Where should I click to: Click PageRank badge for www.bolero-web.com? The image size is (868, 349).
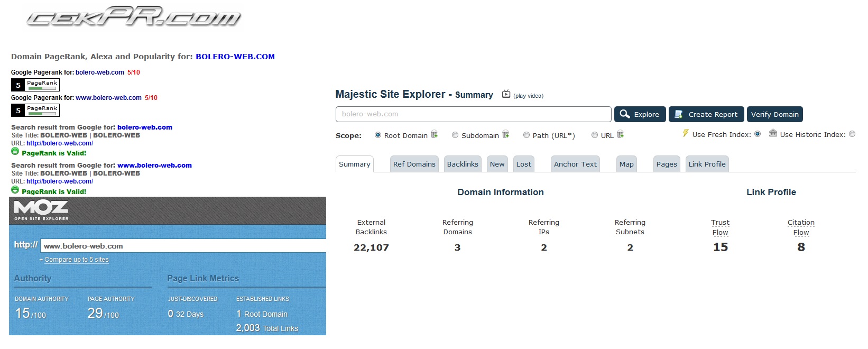(x=35, y=110)
